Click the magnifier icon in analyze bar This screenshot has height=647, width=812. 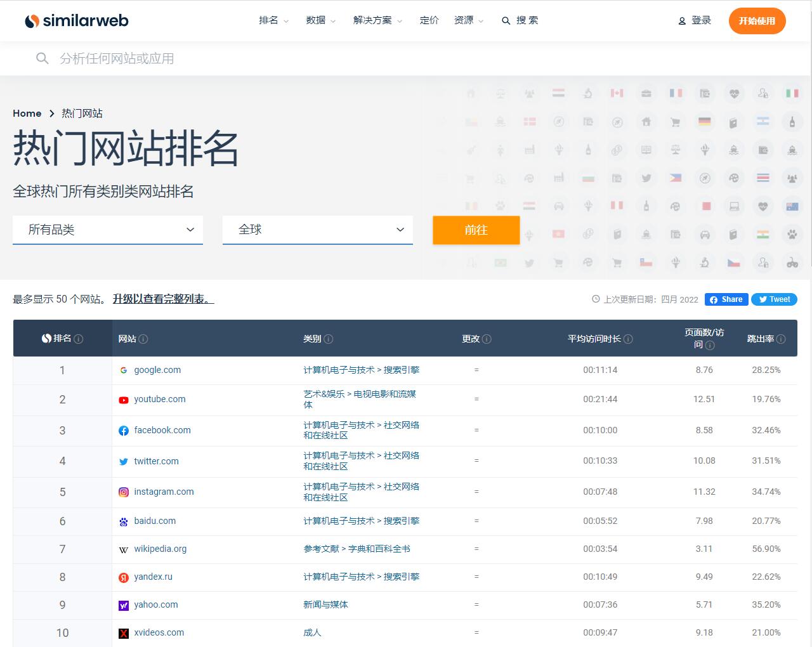43,58
